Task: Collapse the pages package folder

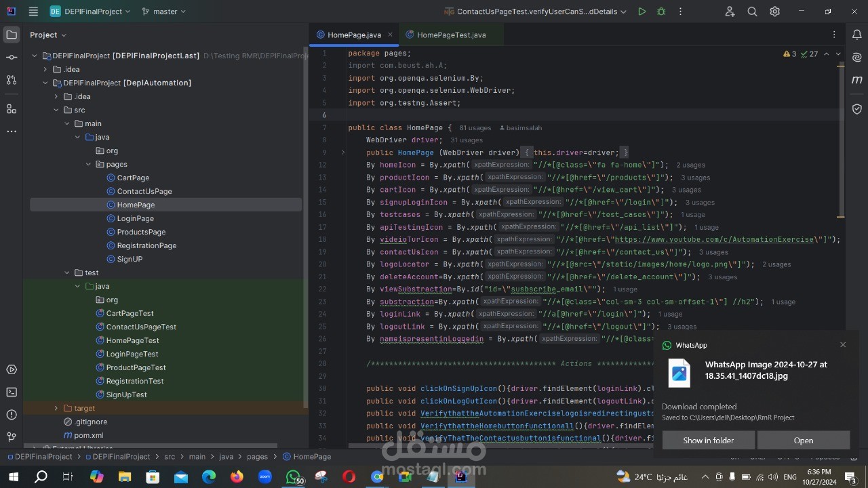Action: click(x=89, y=164)
